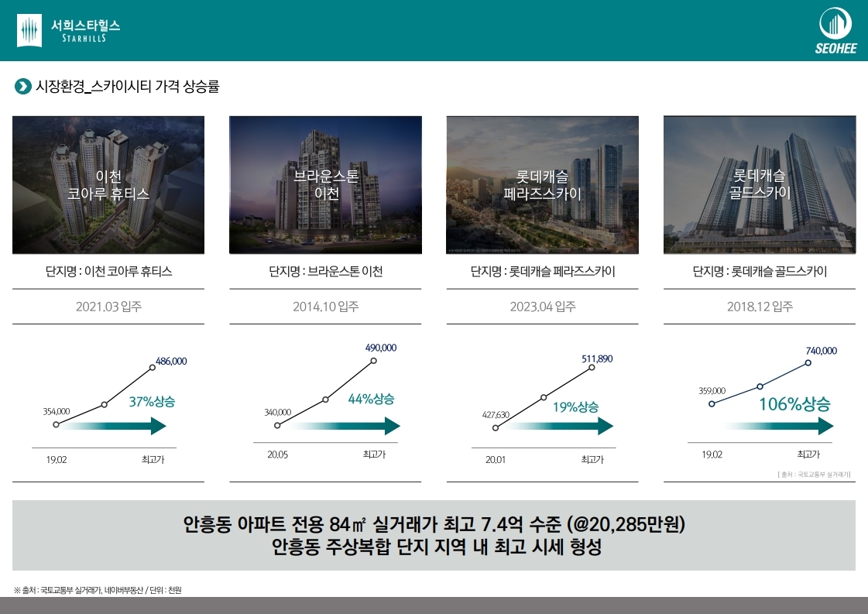Click the green arrow under 106%상승

tap(778, 426)
